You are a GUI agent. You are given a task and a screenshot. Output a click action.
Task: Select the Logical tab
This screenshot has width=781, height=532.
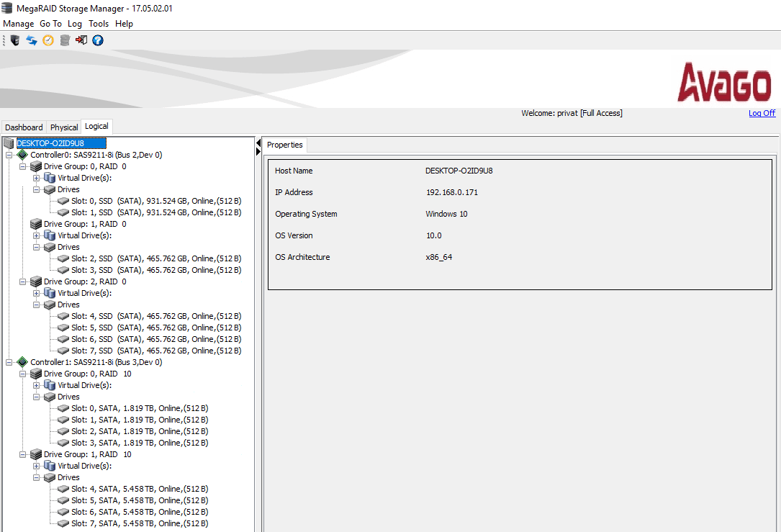tap(96, 127)
